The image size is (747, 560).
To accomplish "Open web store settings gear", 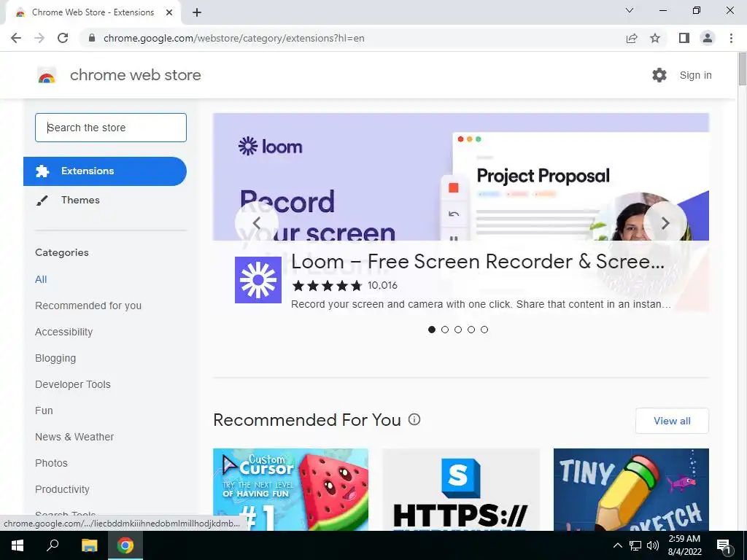I will click(659, 75).
